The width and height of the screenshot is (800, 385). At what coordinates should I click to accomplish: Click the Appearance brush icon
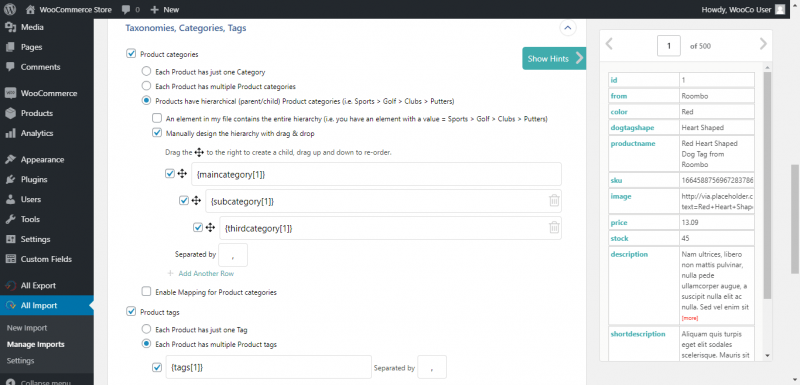[x=10, y=160]
